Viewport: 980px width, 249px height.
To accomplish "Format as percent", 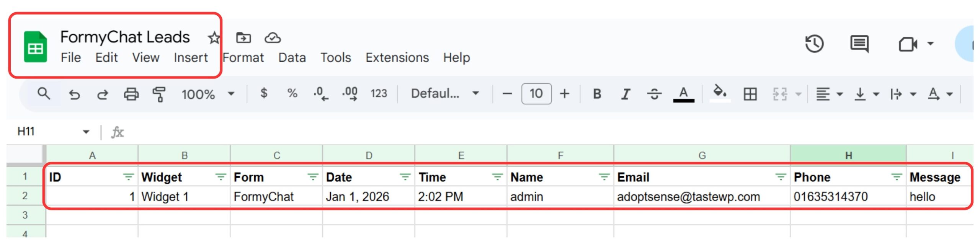I will click(x=292, y=93).
